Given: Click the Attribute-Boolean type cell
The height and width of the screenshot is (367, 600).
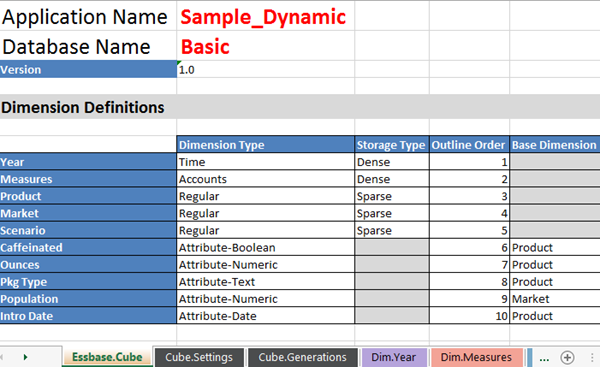Looking at the screenshot, I should tap(266, 248).
